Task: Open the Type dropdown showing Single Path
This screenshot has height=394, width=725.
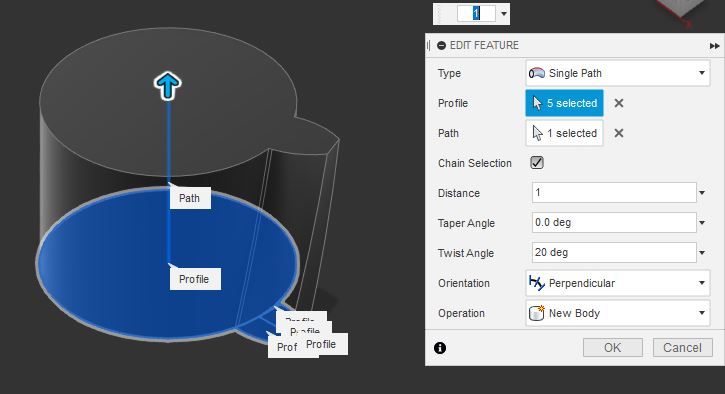Action: 617,73
